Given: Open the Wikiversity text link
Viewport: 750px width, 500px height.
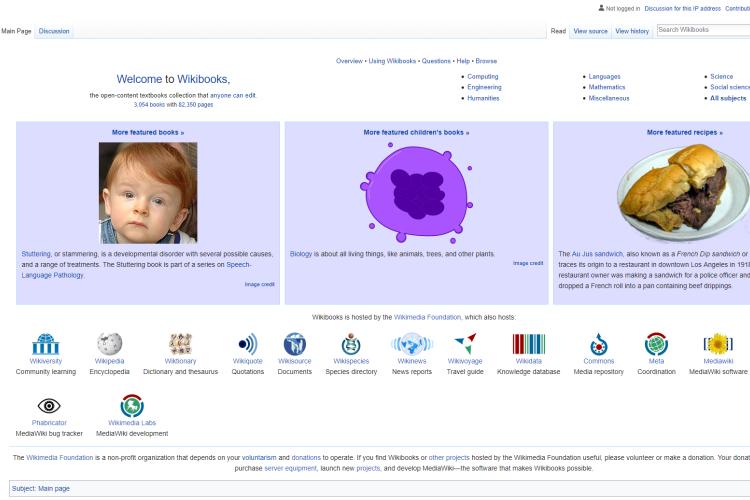Looking at the screenshot, I should click(45, 361).
